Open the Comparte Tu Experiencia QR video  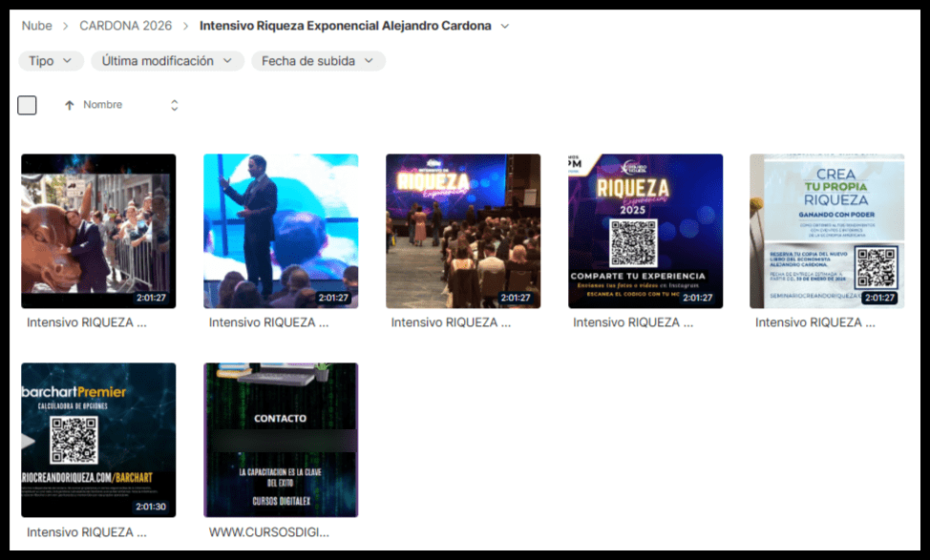645,231
